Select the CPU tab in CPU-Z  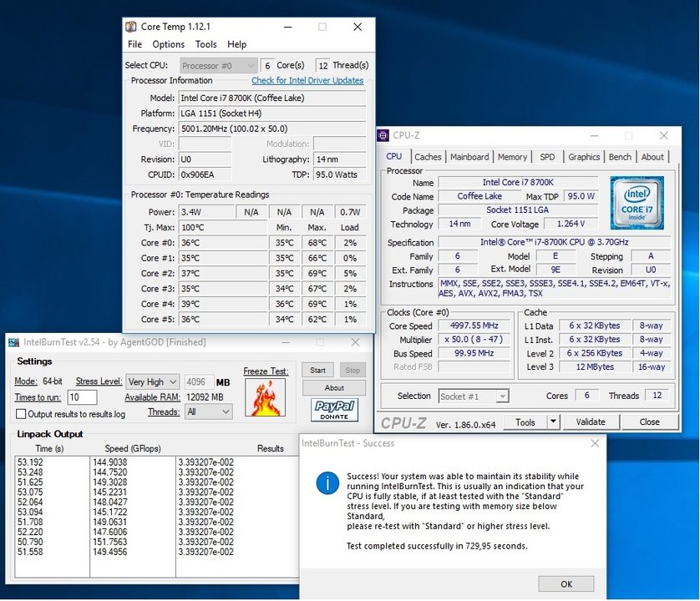(393, 156)
